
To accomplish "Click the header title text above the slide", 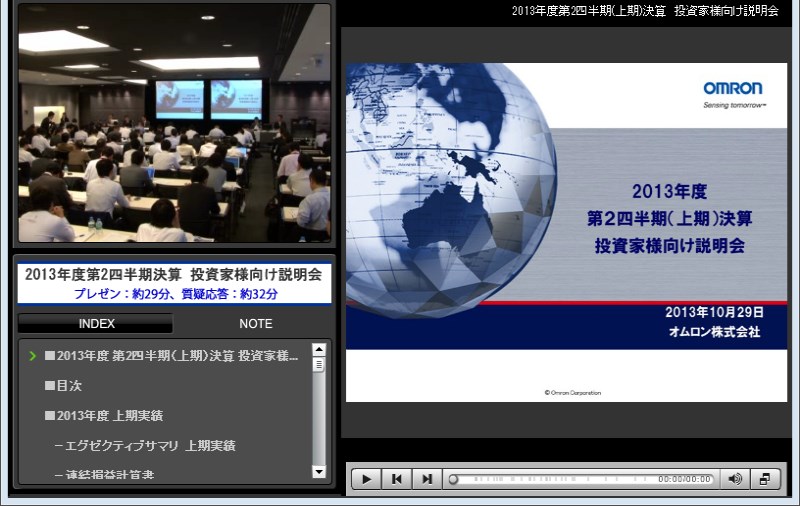I will tap(645, 11).
